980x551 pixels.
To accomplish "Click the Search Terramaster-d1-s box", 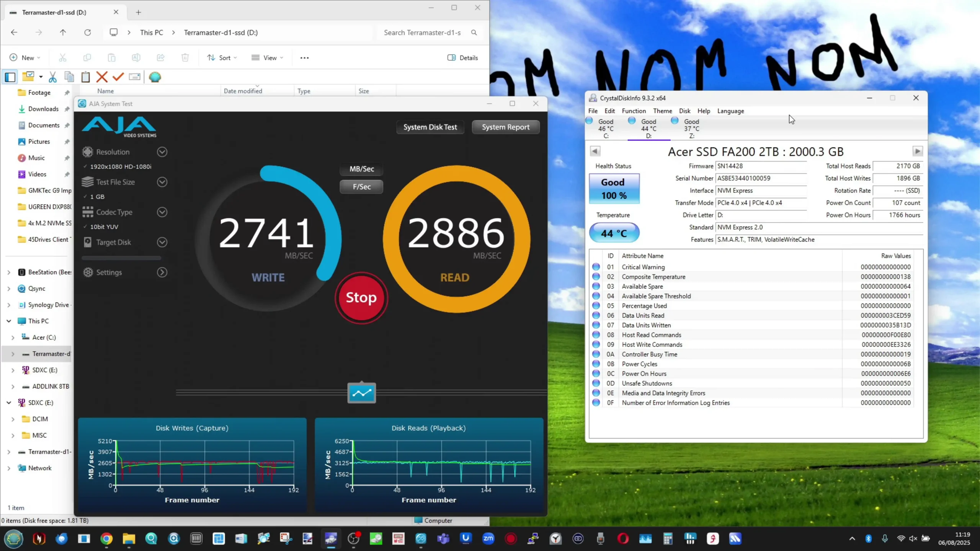I will click(x=431, y=33).
